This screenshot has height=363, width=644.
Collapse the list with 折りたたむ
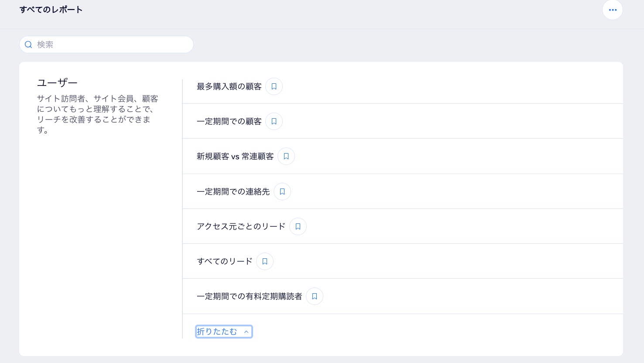point(224,332)
